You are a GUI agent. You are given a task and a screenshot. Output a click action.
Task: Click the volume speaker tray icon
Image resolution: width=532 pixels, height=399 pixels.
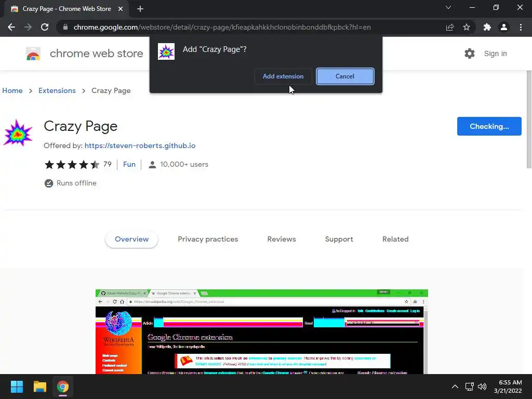point(482,387)
